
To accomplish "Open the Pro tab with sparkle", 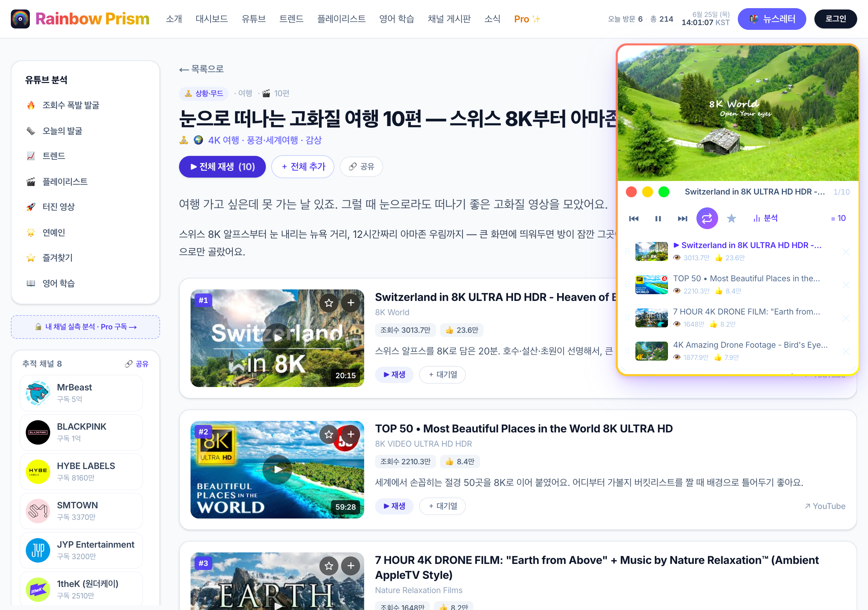I will (527, 19).
